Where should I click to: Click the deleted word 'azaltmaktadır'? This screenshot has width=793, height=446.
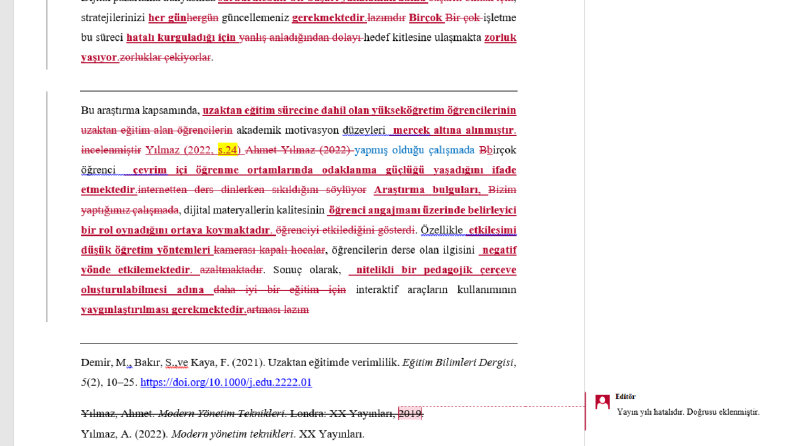231,270
